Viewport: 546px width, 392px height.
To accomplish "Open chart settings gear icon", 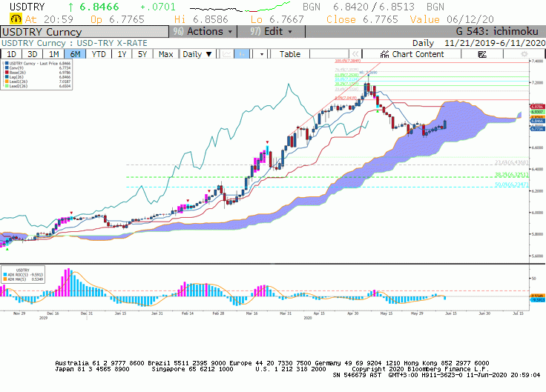I will click(524, 54).
